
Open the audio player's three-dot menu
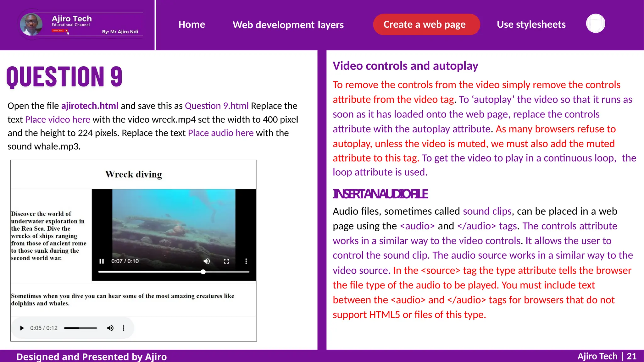coord(124,328)
